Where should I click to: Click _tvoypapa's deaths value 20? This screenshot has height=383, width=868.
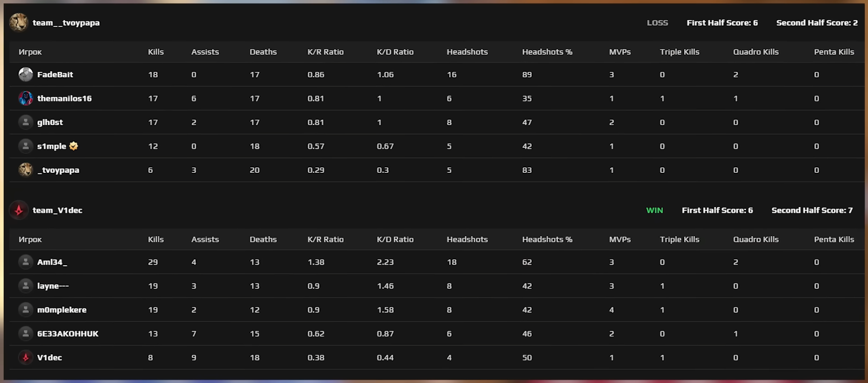coord(254,170)
